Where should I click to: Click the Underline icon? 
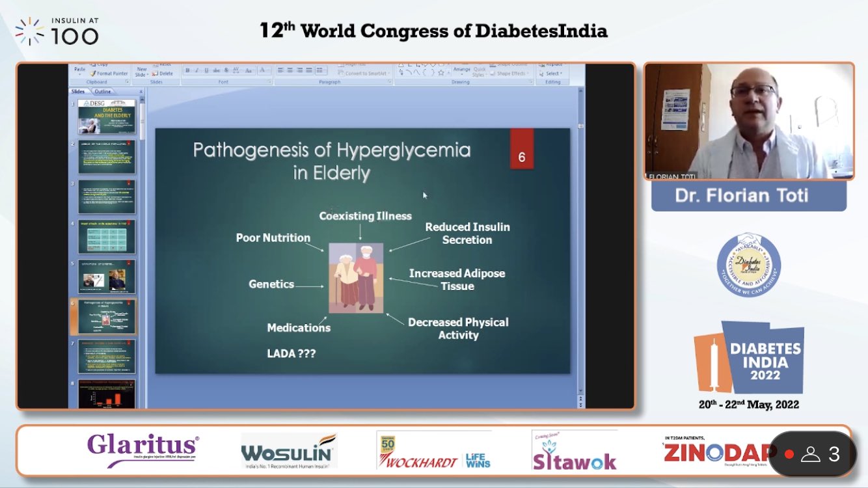[x=206, y=69]
